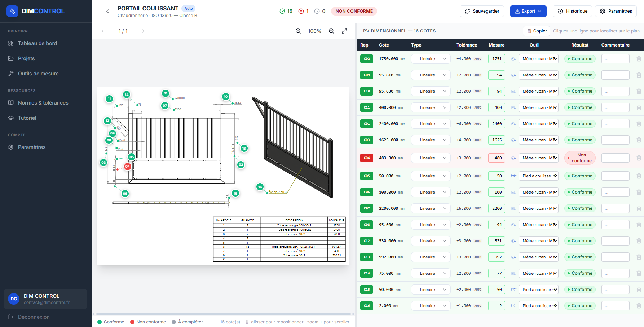The image size is (644, 327).
Task: Toggle Conforme result for row C09
Action: pyautogui.click(x=579, y=75)
